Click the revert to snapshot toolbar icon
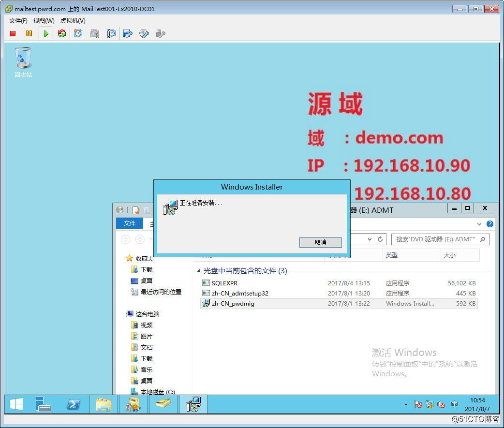Screen dimensions: 504x428 tap(95, 34)
